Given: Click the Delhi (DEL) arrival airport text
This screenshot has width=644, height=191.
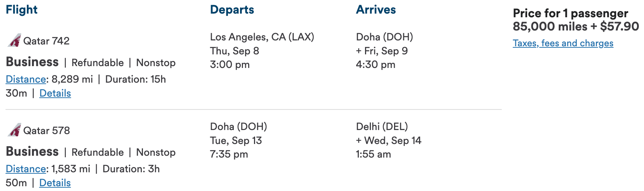Looking at the screenshot, I should (x=382, y=127).
